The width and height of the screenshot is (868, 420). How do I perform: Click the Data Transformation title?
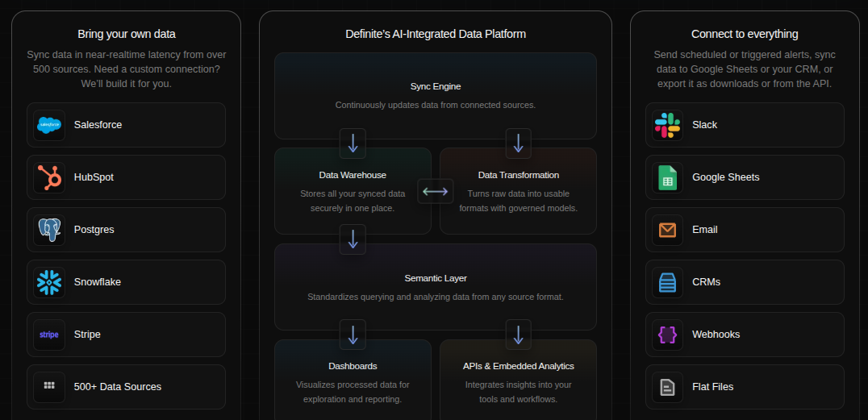click(x=519, y=176)
